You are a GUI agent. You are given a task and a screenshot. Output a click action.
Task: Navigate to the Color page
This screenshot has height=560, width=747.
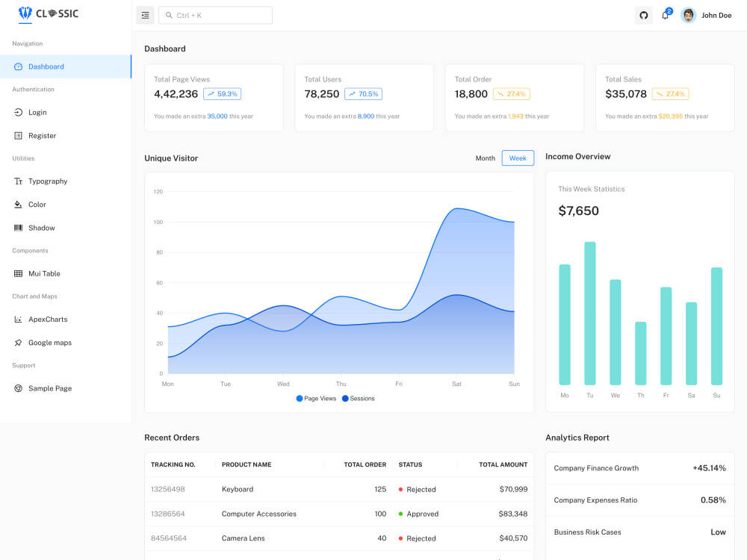point(66,205)
